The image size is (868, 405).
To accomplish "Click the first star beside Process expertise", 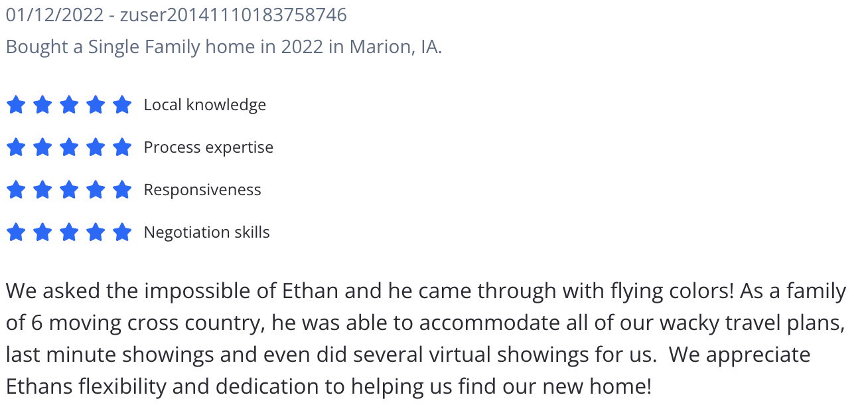I will (x=16, y=147).
